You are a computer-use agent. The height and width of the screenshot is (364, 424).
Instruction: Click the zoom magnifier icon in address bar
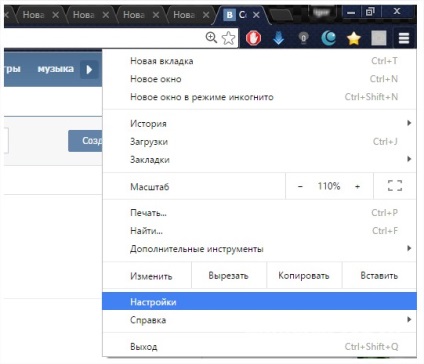211,38
